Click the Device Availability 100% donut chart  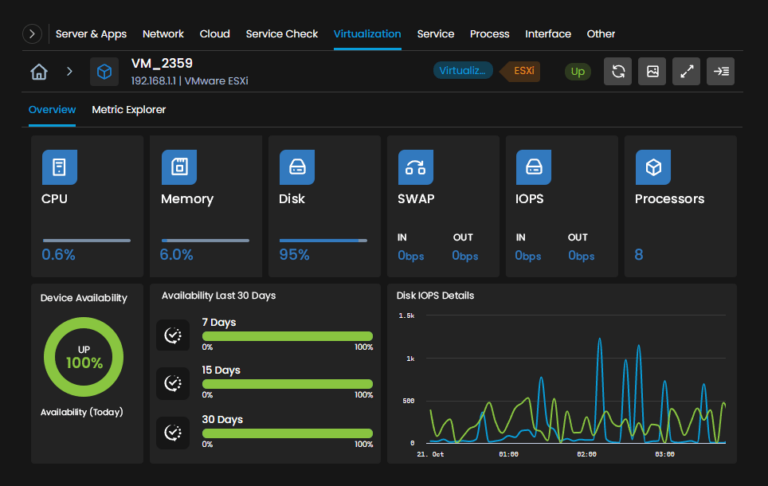84,357
